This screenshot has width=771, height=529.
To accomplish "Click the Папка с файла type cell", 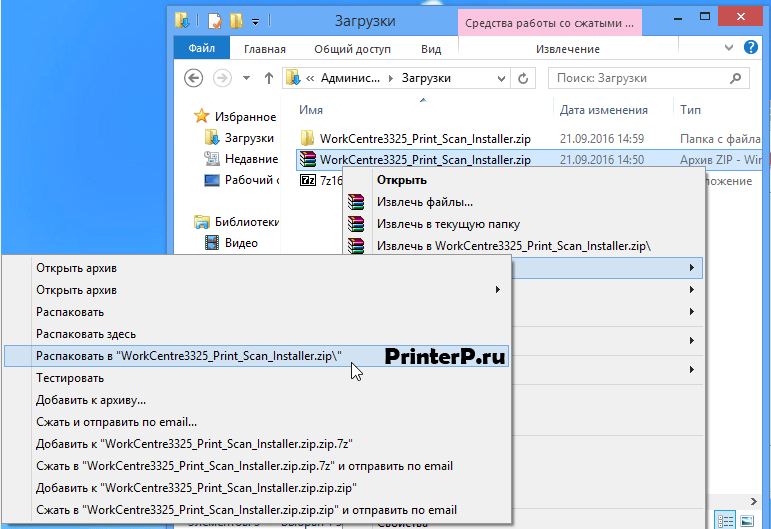I will click(x=720, y=139).
